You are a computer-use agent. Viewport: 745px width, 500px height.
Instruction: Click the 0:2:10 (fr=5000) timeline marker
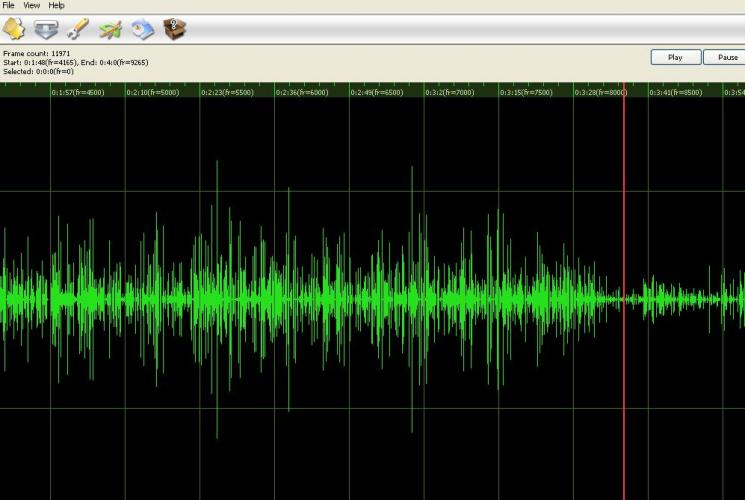coord(153,93)
